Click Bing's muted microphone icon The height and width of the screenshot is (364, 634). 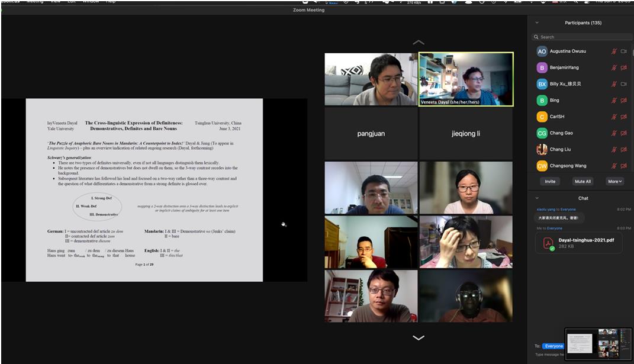pyautogui.click(x=614, y=100)
